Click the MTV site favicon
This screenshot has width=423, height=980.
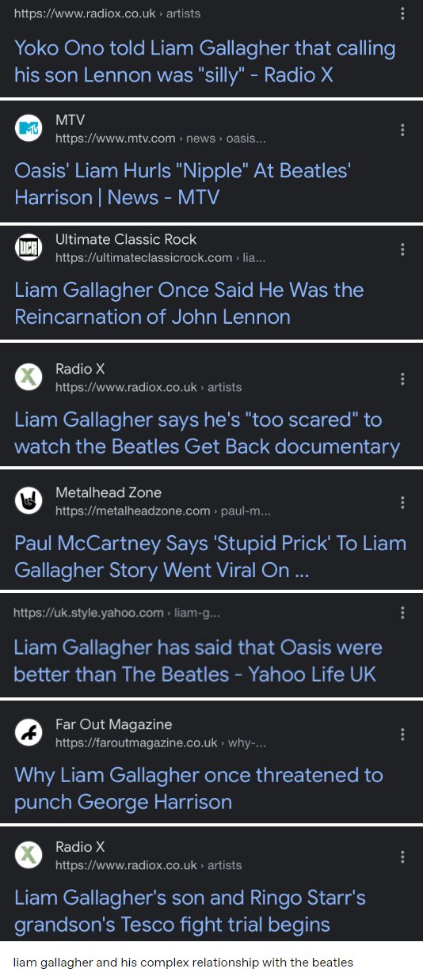(29, 129)
